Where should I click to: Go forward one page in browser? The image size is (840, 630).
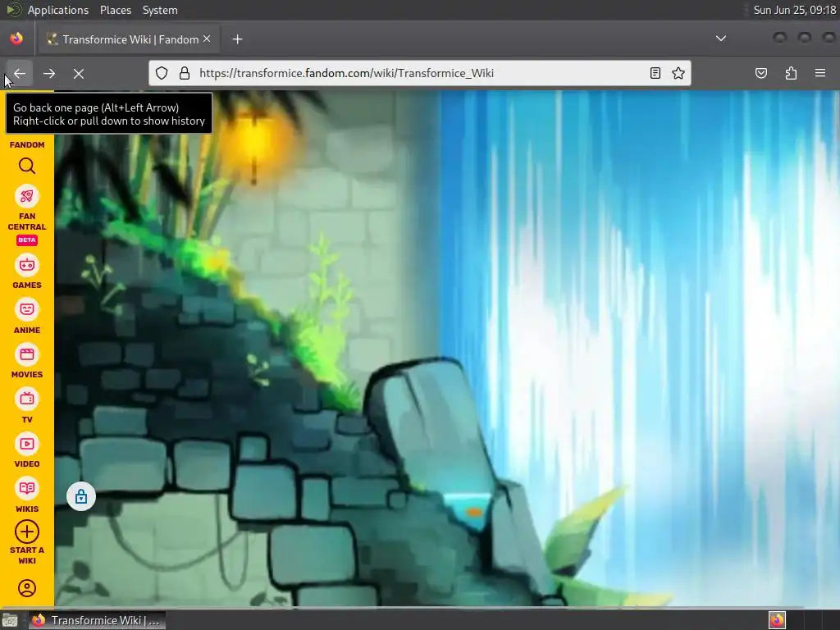point(49,73)
